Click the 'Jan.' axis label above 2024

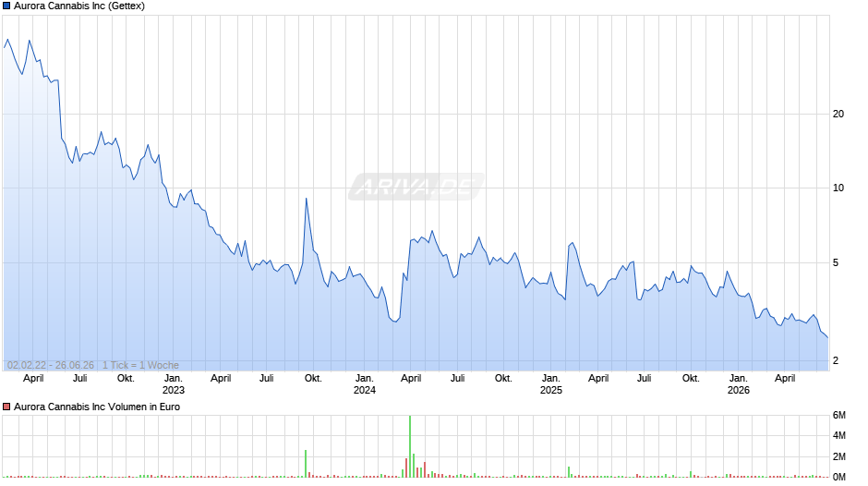pos(364,379)
